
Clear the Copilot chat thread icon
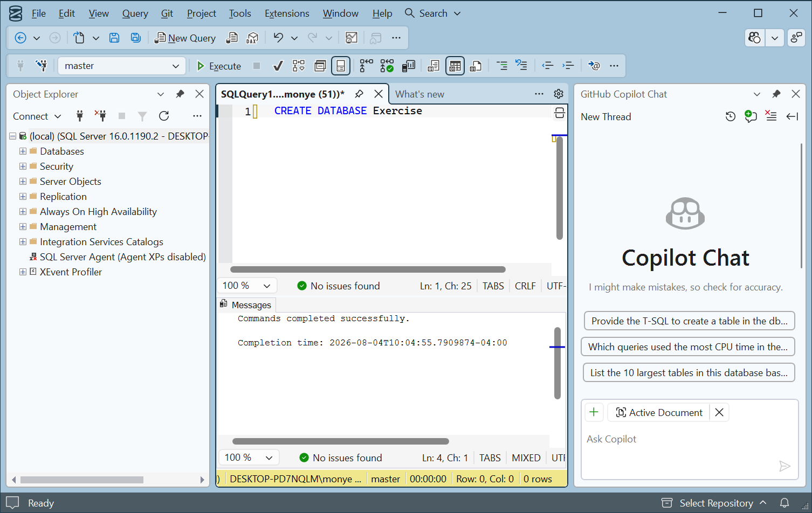[x=771, y=116]
